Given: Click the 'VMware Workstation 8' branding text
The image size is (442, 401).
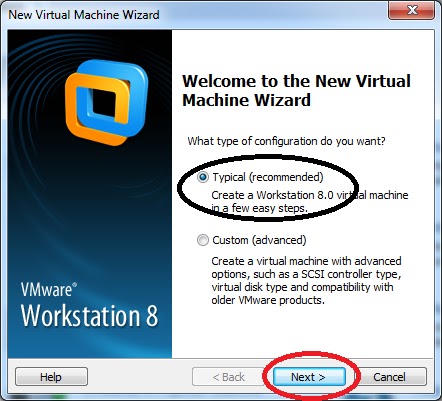Looking at the screenshot, I should pyautogui.click(x=89, y=304).
